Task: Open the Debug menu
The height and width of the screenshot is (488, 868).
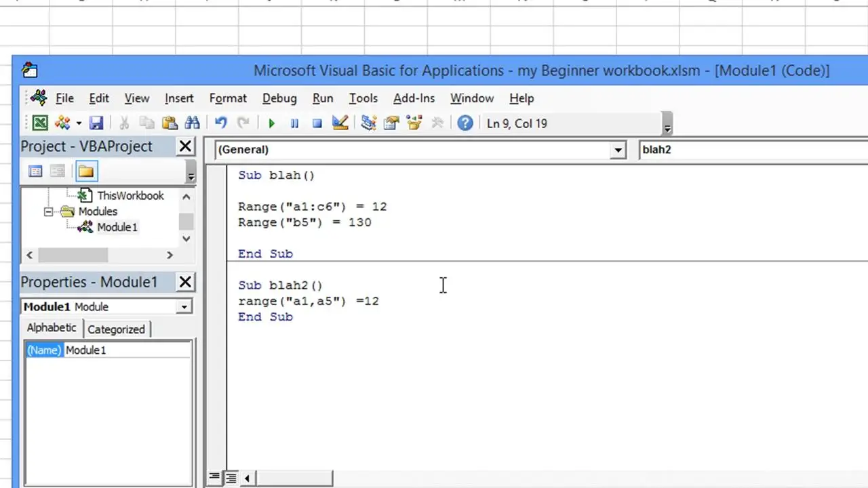Action: pyautogui.click(x=279, y=98)
